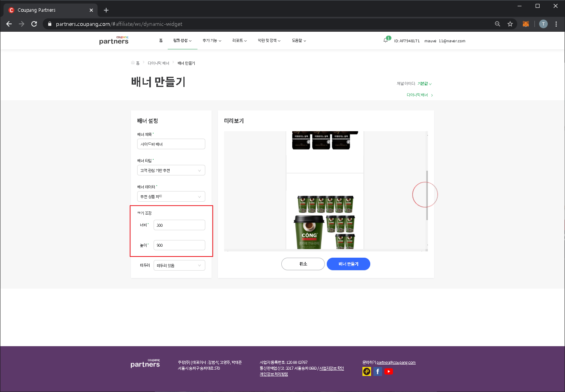
Task: Open the 채널 아이디 기본값 dropdown
Action: click(x=424, y=84)
